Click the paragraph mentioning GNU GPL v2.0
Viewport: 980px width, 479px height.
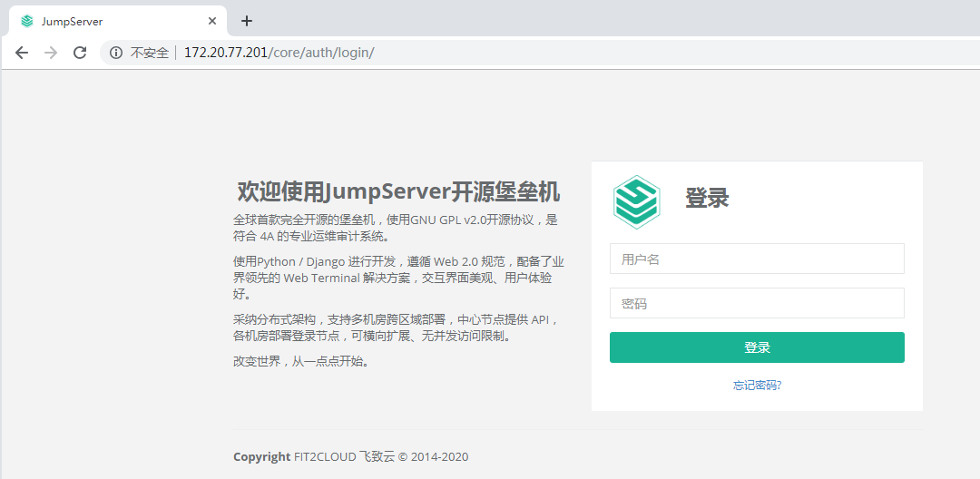coord(395,229)
